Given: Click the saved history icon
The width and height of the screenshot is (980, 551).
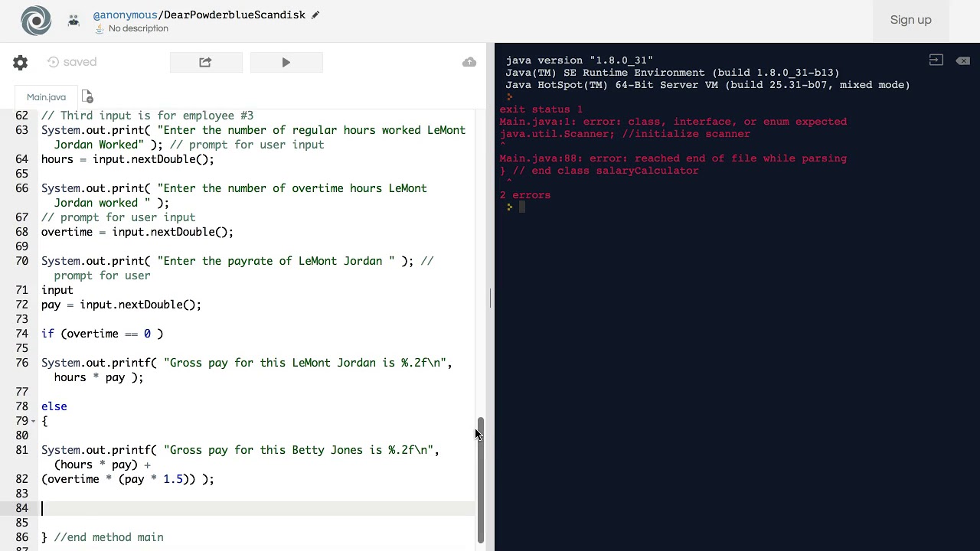Looking at the screenshot, I should pyautogui.click(x=53, y=62).
